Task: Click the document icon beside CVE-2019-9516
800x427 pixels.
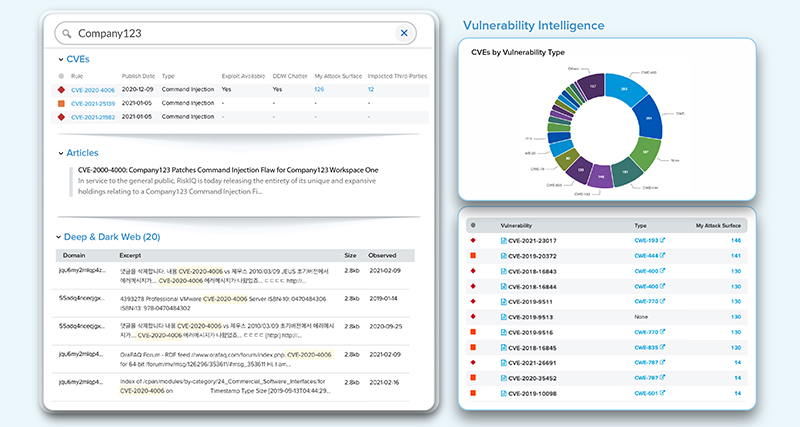Action: coord(504,333)
